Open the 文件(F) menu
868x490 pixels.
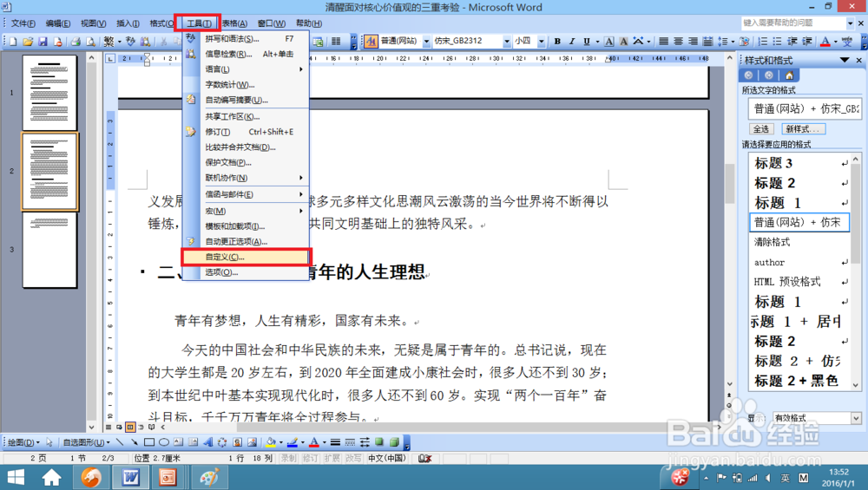point(23,23)
